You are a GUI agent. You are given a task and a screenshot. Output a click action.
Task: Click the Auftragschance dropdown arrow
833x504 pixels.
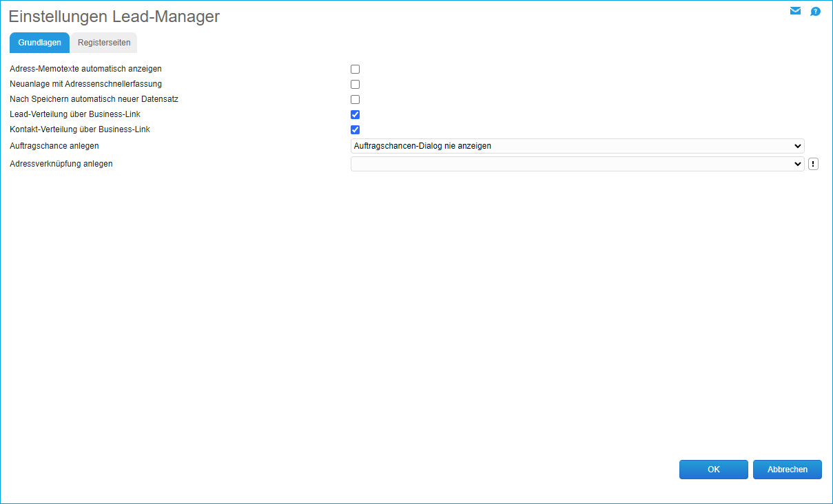click(x=798, y=146)
